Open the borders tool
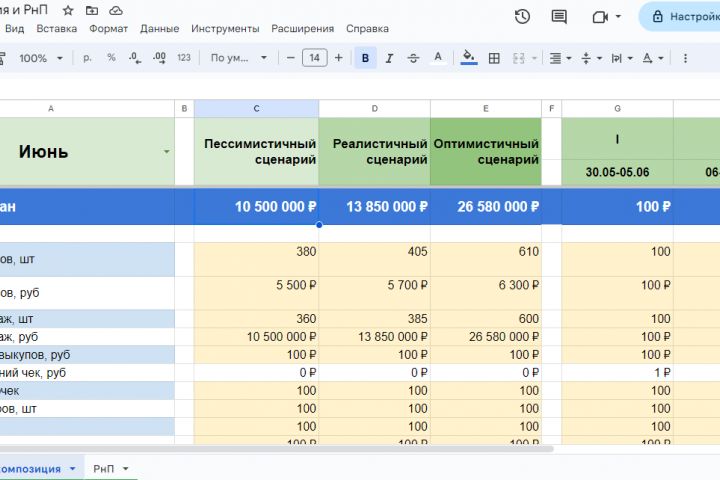The image size is (720, 480). click(494, 58)
